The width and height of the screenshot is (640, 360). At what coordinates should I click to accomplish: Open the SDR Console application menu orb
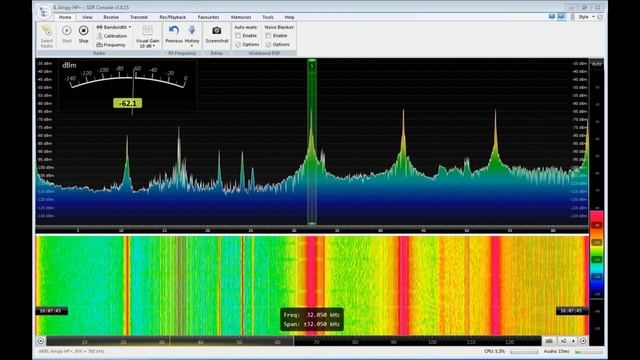coord(44,12)
